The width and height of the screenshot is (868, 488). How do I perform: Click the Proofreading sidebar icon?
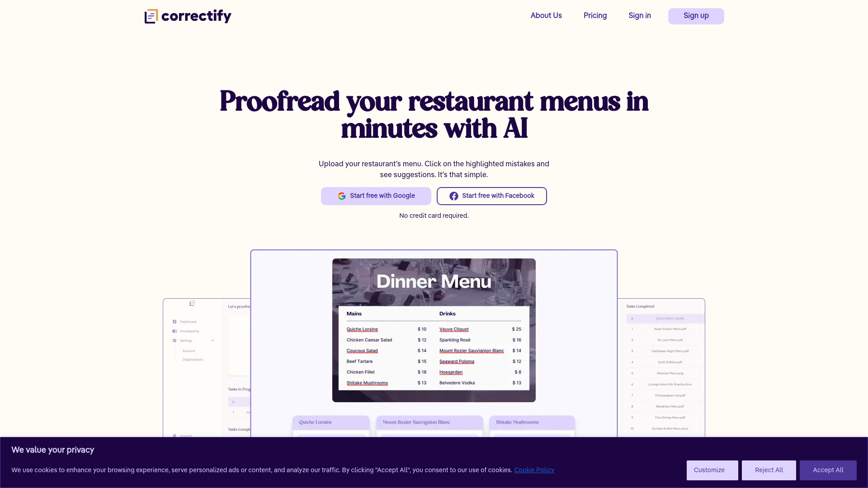pyautogui.click(x=175, y=331)
